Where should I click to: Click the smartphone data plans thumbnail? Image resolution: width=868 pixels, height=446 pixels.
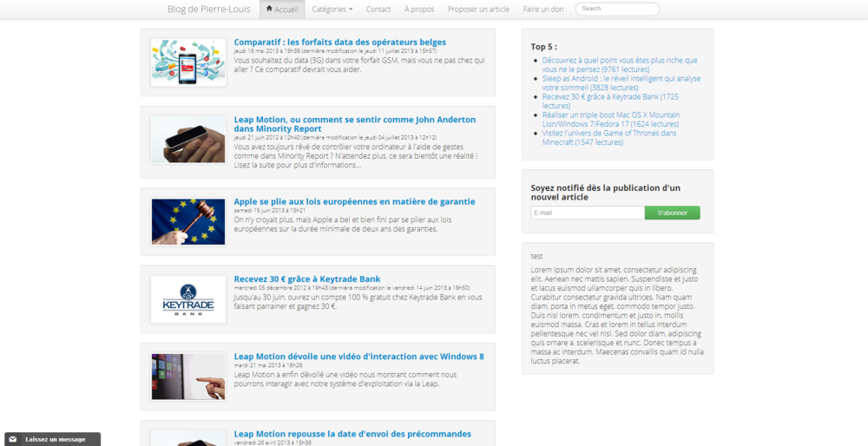(x=188, y=62)
